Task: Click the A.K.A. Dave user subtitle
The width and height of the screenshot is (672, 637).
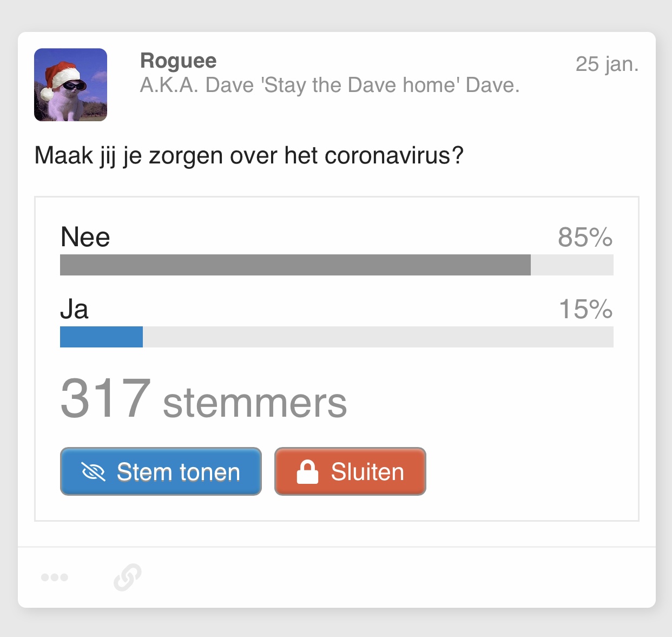Action: (x=330, y=86)
